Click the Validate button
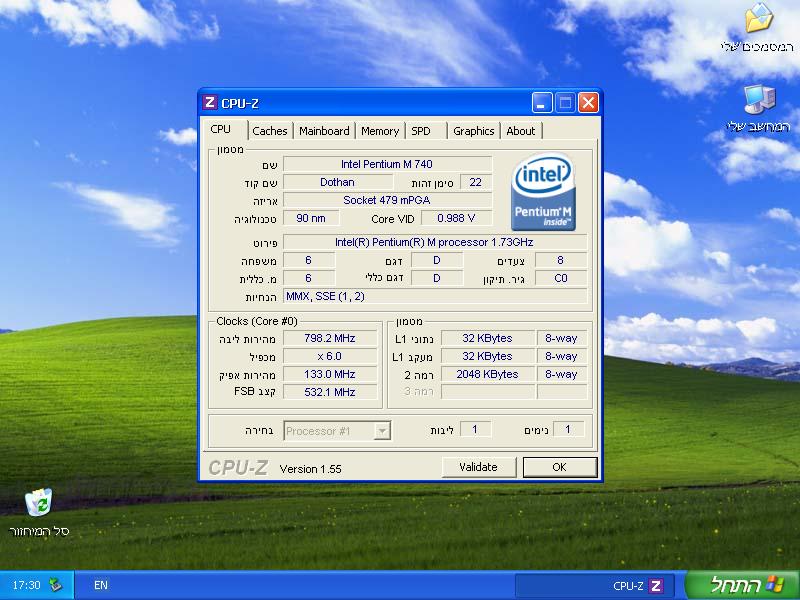 [x=479, y=467]
